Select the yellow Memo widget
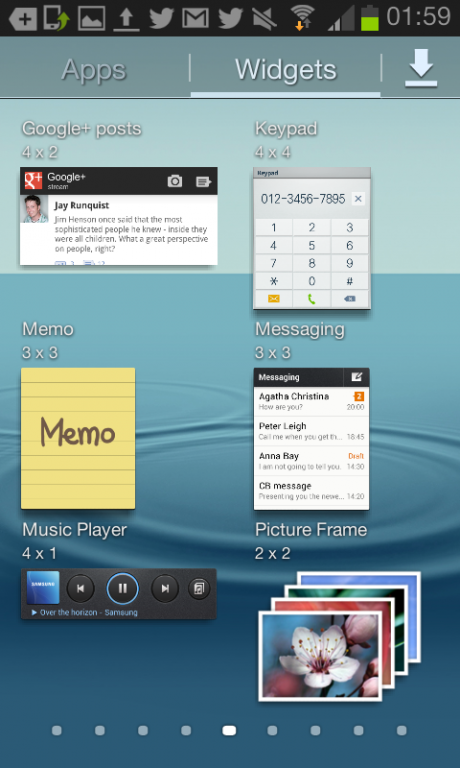 coord(78,438)
